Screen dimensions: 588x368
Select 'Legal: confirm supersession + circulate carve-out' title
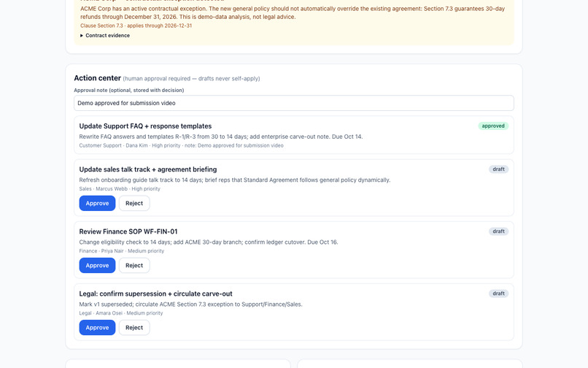[x=155, y=294]
